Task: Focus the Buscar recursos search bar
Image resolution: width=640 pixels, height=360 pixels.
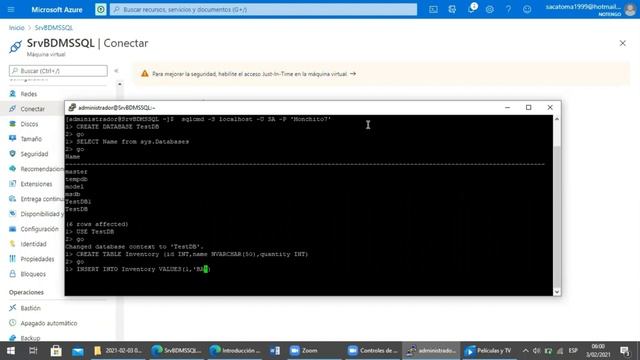Action: (x=263, y=9)
